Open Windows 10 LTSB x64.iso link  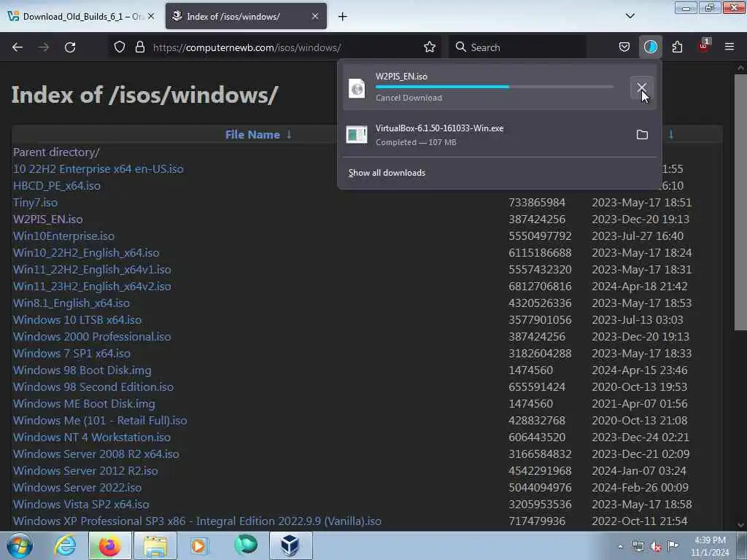click(x=77, y=320)
